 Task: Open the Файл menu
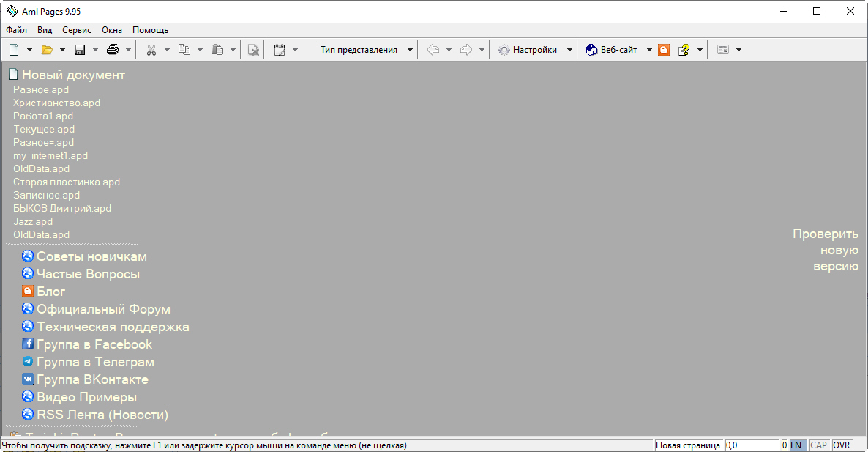pos(17,30)
